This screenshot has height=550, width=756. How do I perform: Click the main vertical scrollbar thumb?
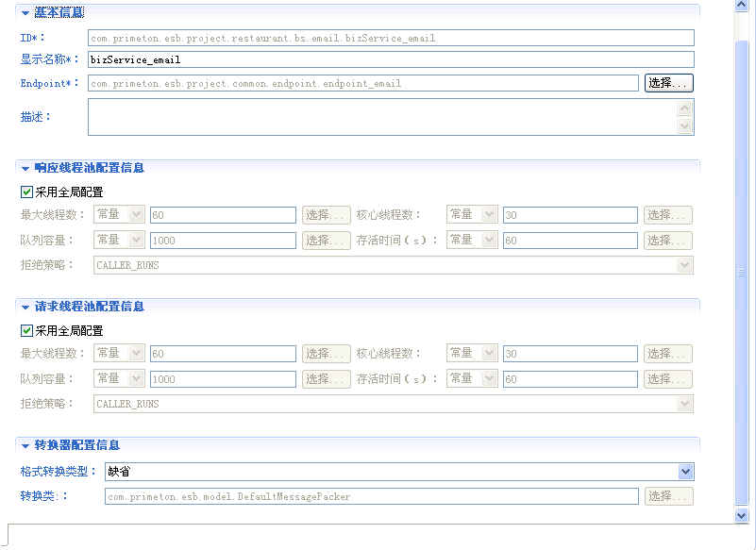(x=742, y=264)
